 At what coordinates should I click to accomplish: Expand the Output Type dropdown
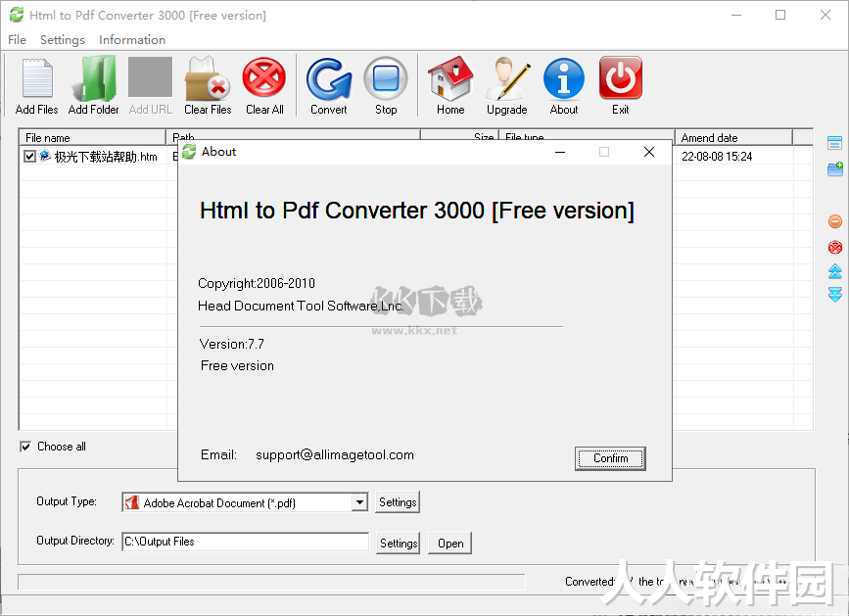coord(359,502)
